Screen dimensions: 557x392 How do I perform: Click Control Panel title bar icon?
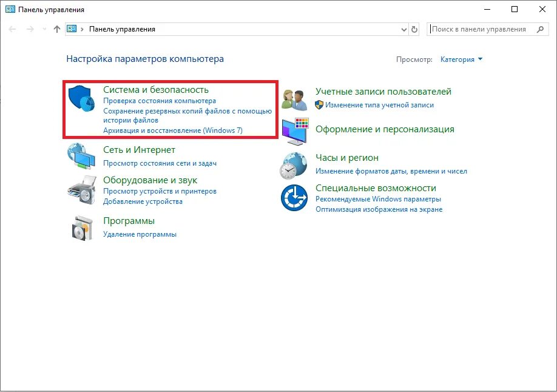coord(10,9)
